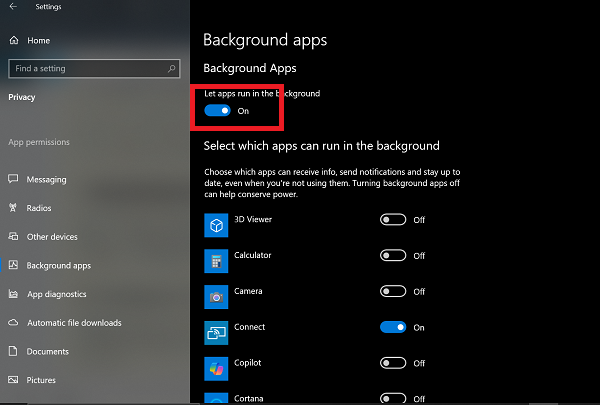Screen dimensions: 600x405
Task: Click the 3D Viewer app icon
Action: 216,225
